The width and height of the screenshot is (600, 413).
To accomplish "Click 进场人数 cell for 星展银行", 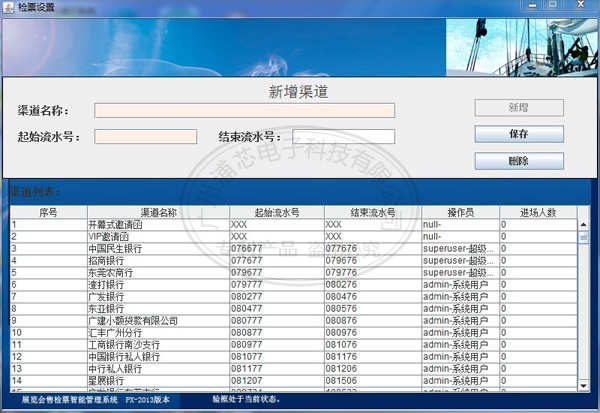I will pos(538,380).
